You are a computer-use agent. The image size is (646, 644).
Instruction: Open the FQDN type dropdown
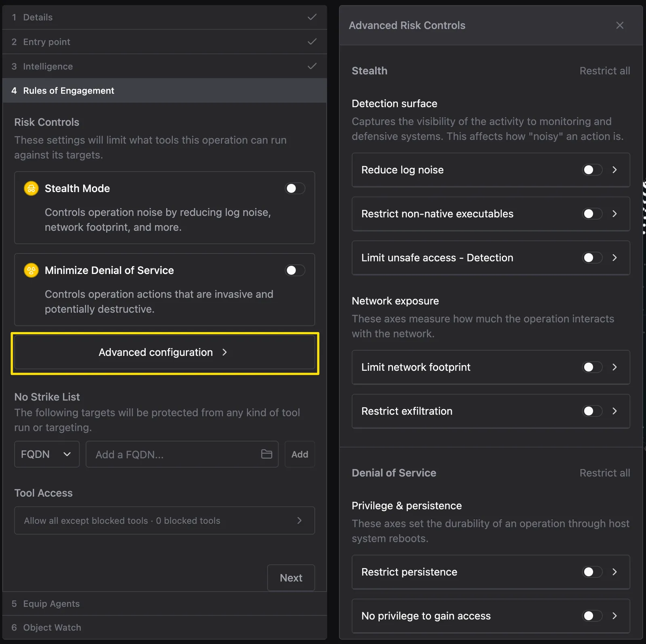pos(47,454)
